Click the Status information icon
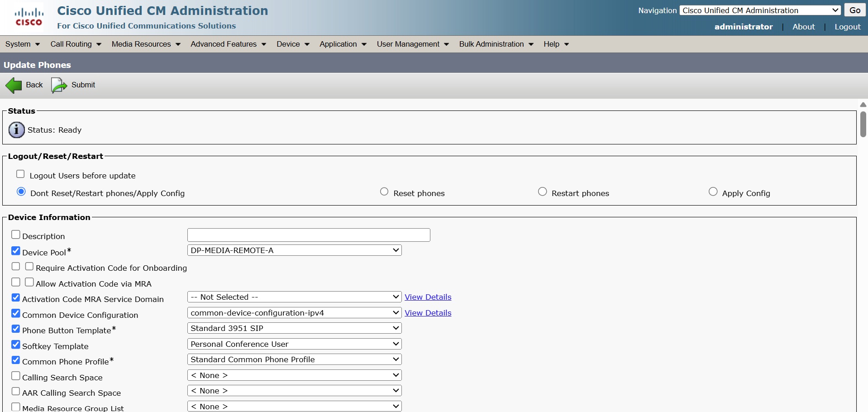The image size is (868, 412). [17, 130]
